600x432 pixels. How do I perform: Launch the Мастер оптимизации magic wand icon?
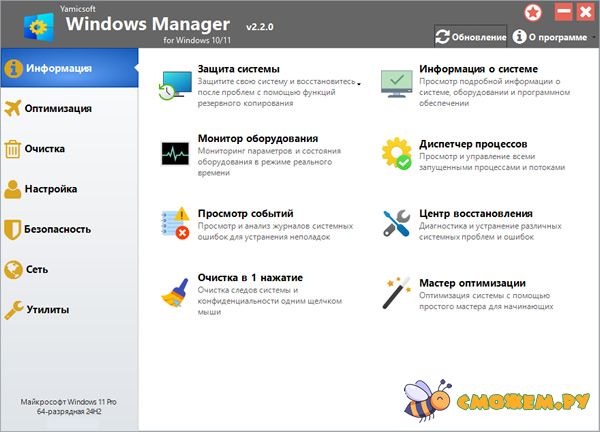(397, 292)
